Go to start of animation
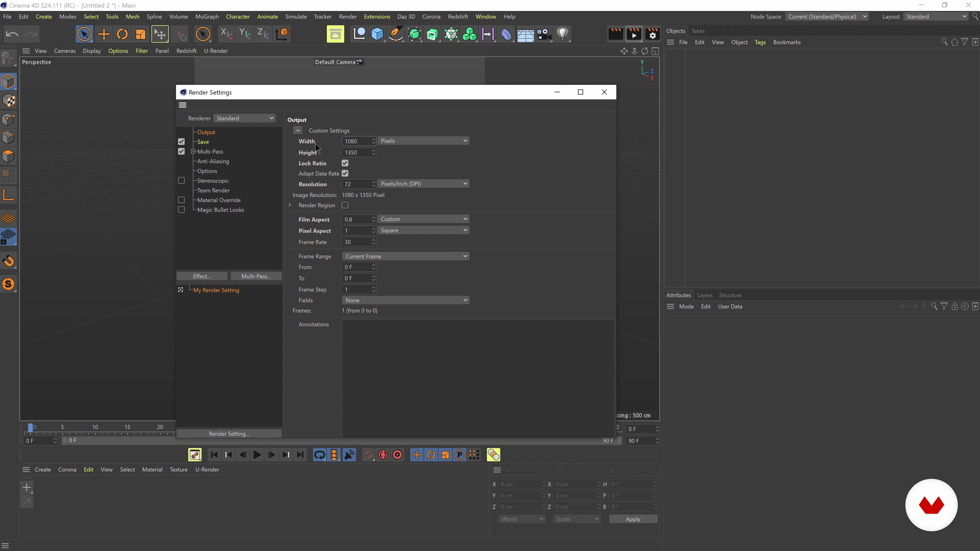This screenshot has height=551, width=980. click(x=214, y=455)
